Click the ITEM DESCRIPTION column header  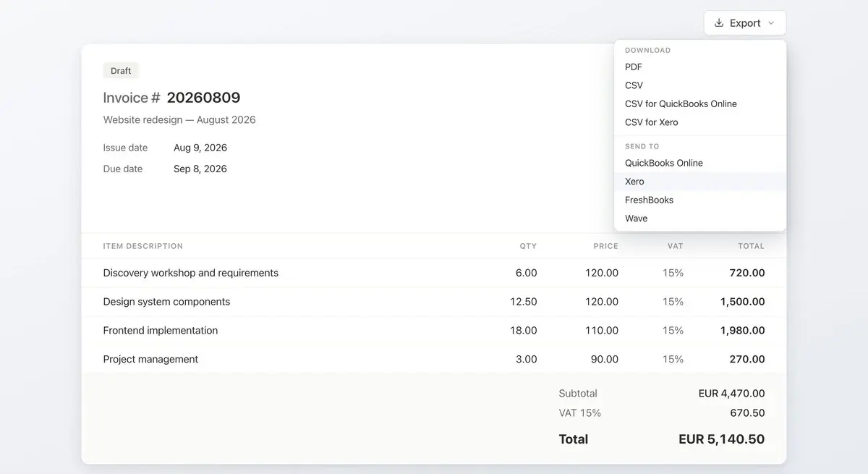143,246
